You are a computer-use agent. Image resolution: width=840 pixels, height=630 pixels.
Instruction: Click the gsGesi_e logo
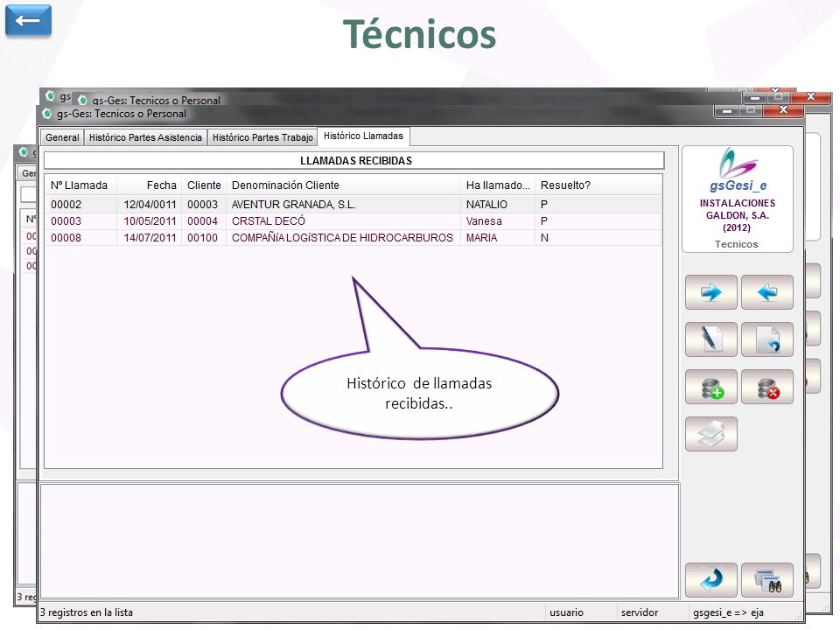738,170
